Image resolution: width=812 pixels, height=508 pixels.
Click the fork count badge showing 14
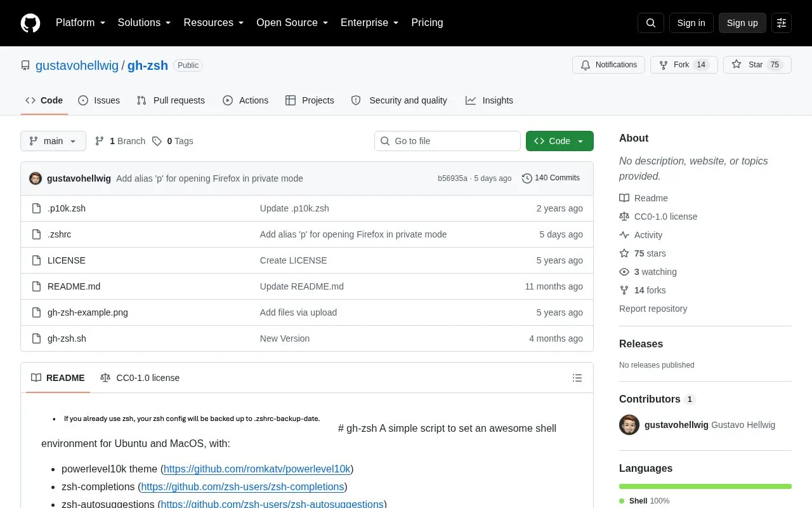701,65
